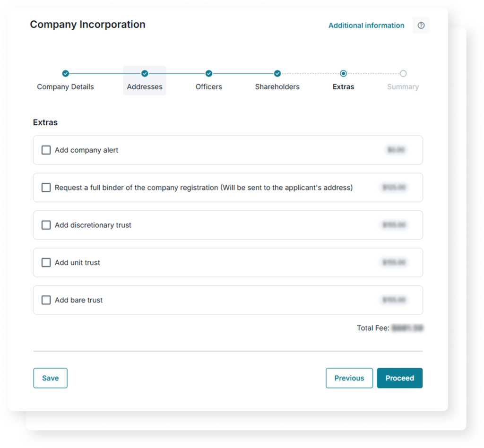Click the Company Details step checkmark icon
Image resolution: width=484 pixels, height=448 pixels.
pos(66,74)
